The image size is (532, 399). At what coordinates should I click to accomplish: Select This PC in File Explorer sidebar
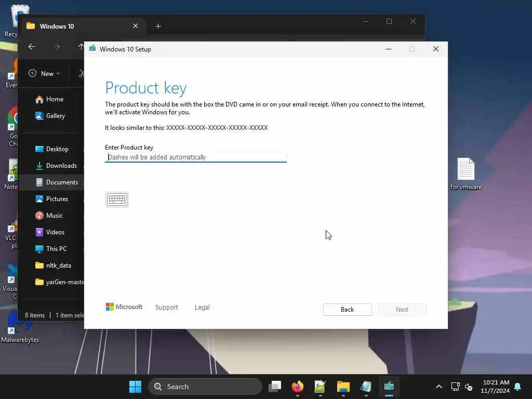51,249
